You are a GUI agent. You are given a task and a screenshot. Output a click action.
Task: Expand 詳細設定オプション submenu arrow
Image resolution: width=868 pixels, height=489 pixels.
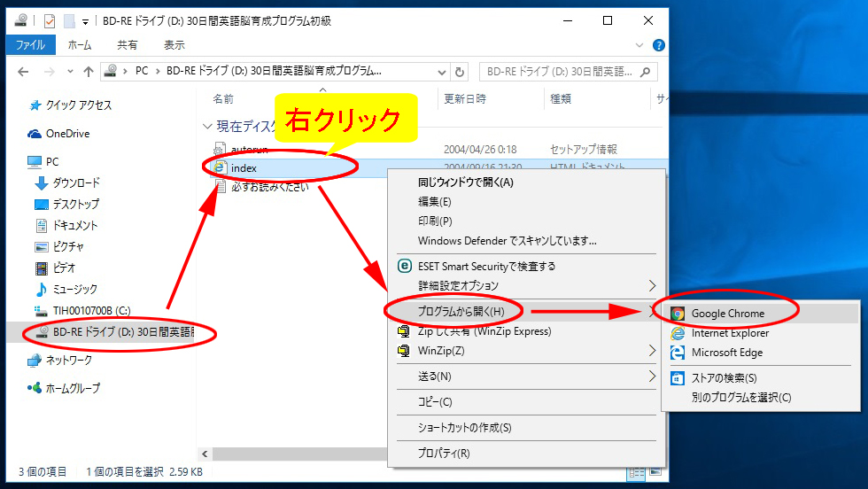(x=652, y=286)
